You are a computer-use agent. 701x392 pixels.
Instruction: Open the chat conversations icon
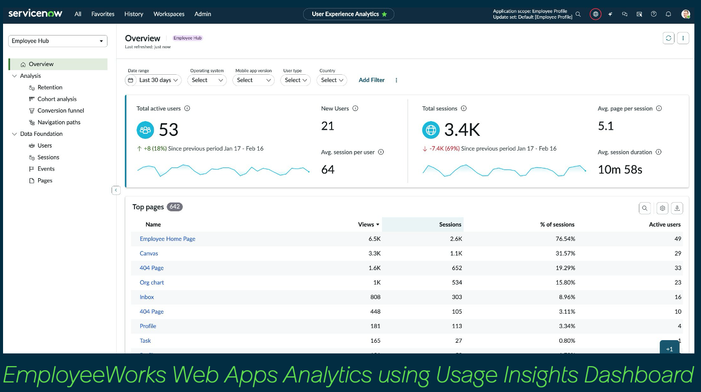pos(625,14)
